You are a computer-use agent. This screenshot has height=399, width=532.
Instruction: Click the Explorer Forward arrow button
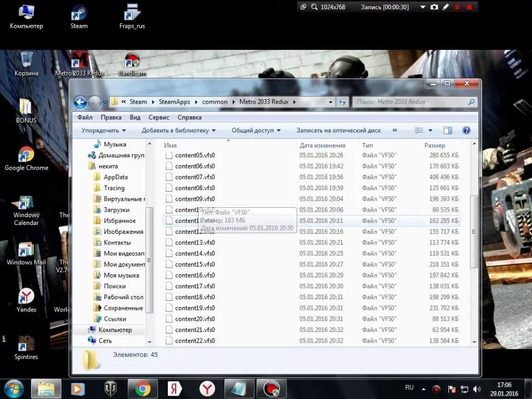click(x=95, y=102)
